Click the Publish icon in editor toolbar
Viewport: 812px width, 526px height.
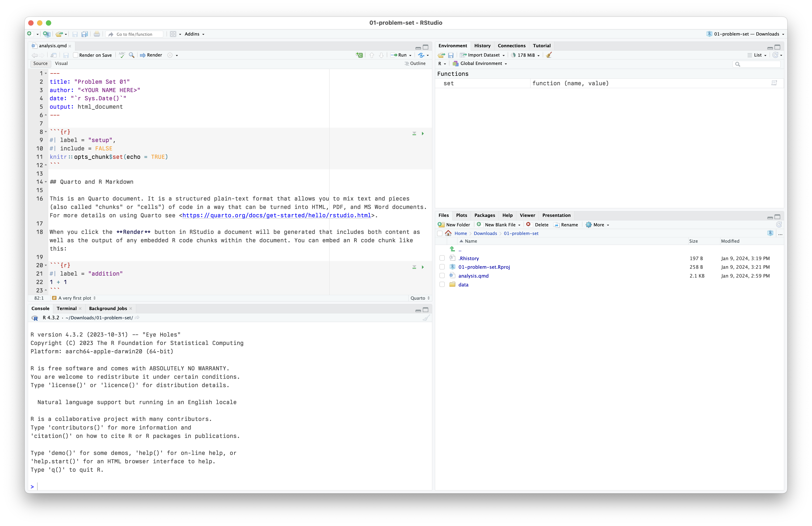click(421, 55)
